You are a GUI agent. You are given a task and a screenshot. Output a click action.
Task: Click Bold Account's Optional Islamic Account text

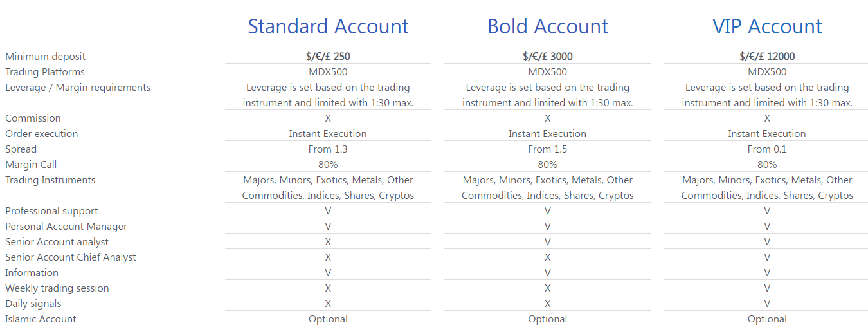548,319
